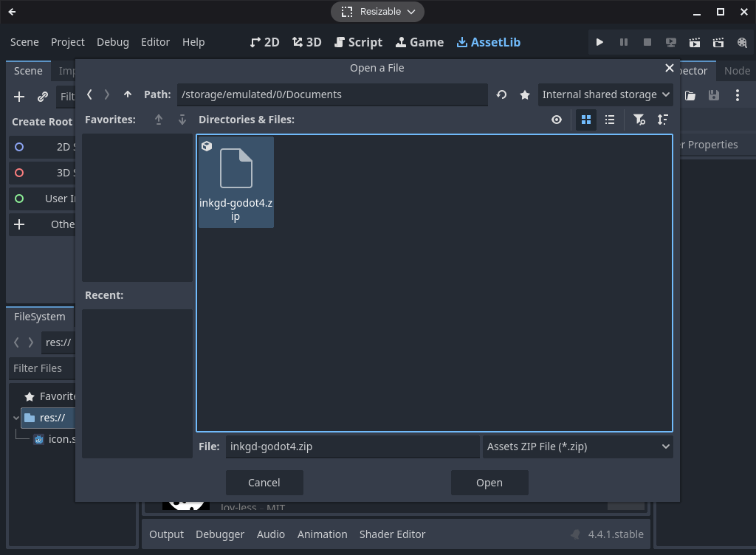Run a specific scene
Image resolution: width=756 pixels, height=555 pixels.
coord(718,42)
